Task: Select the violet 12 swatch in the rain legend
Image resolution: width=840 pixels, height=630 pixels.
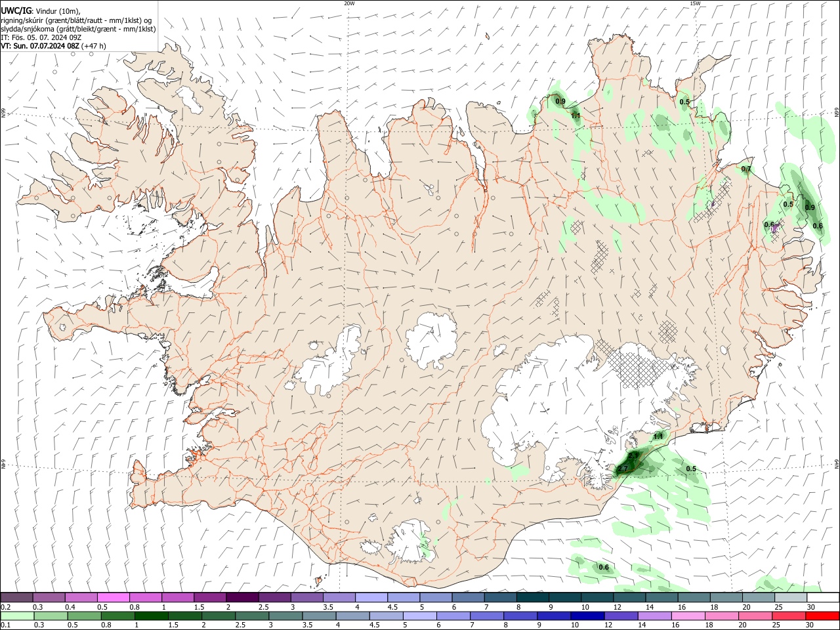Action: tap(620, 616)
